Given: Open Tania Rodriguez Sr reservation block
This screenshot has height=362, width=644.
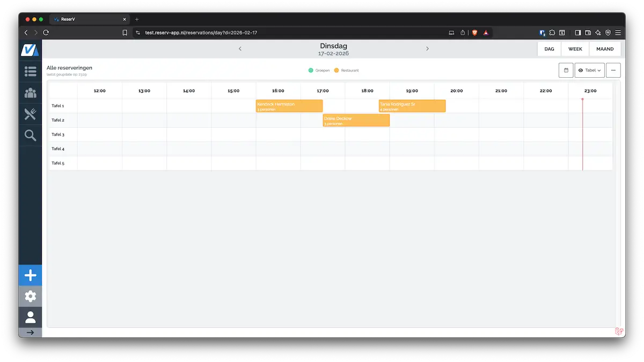Looking at the screenshot, I should (412, 106).
